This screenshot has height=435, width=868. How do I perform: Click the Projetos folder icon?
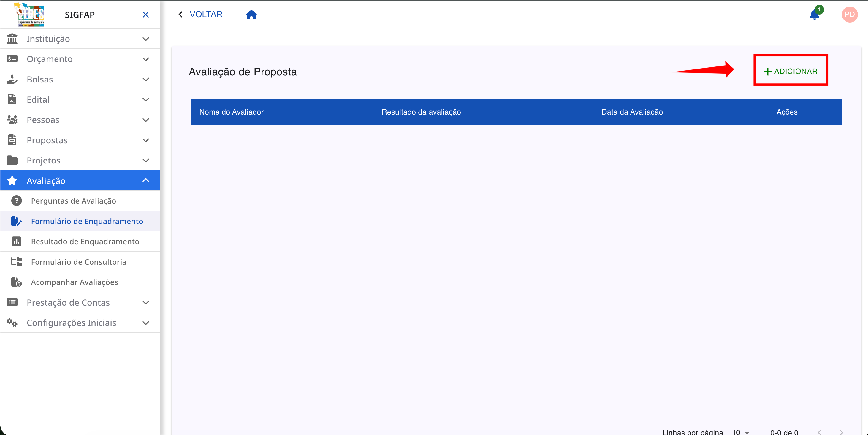click(12, 160)
